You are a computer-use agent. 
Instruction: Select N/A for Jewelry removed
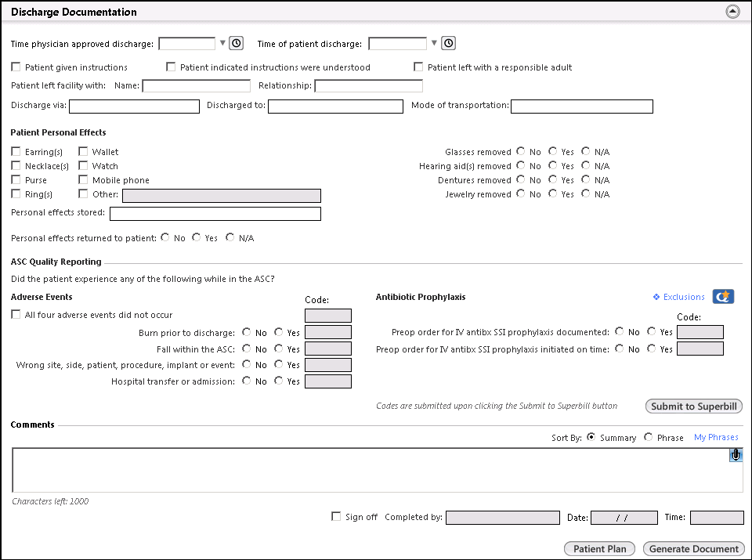click(x=586, y=193)
